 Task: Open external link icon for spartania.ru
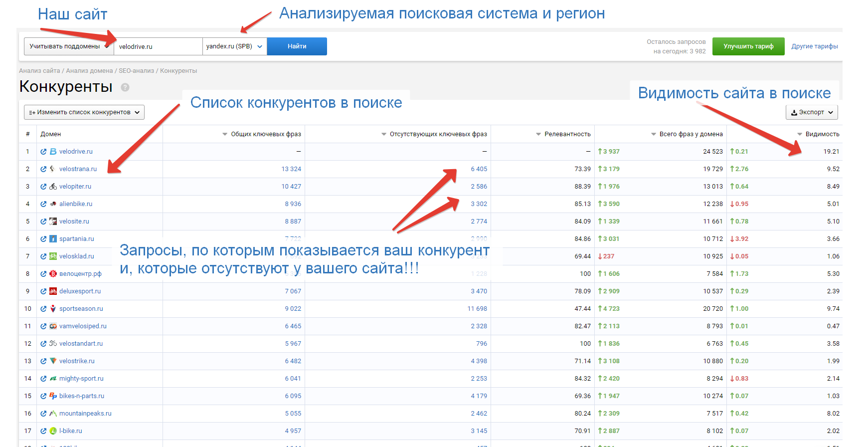tap(43, 239)
